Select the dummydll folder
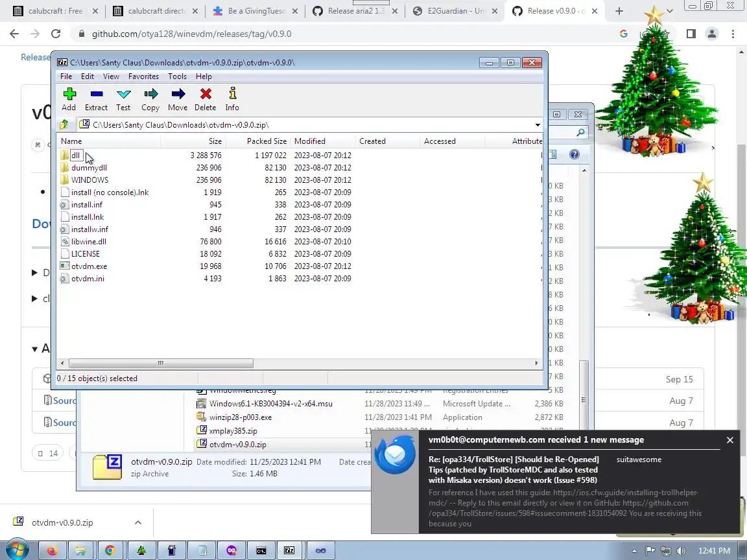This screenshot has width=747, height=560. coord(89,168)
